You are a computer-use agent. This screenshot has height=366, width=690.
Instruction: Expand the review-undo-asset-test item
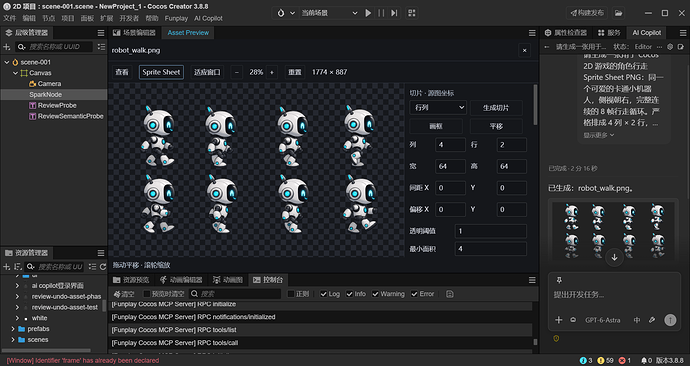[x=17, y=307]
